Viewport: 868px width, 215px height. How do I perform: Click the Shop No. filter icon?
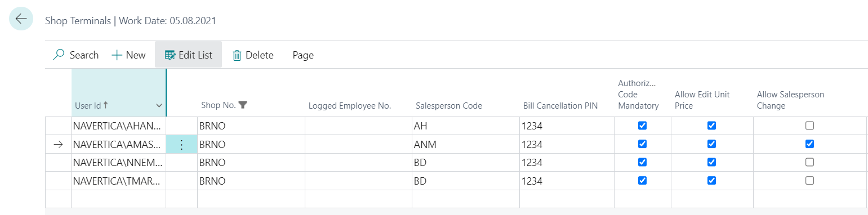coord(243,105)
